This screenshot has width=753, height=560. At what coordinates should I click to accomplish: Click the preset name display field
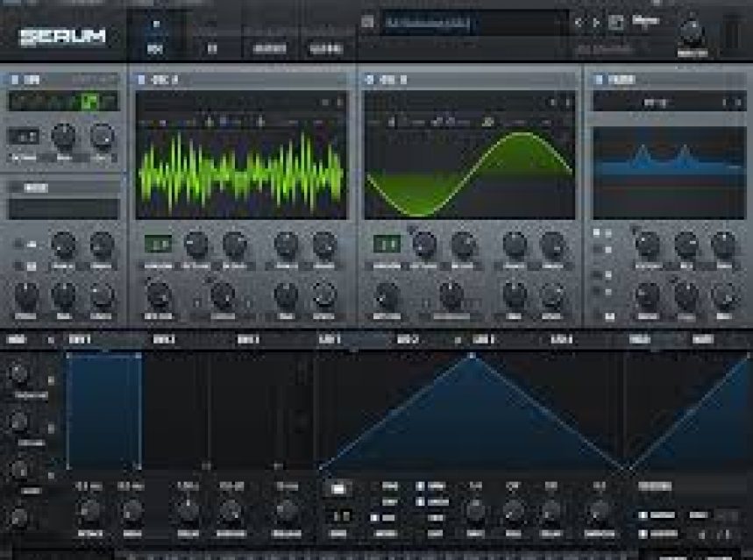[x=474, y=23]
